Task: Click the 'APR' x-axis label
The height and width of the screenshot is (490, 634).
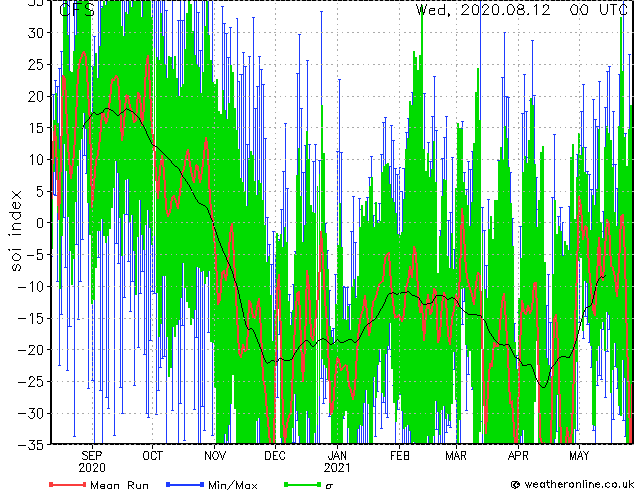Action: point(518,456)
